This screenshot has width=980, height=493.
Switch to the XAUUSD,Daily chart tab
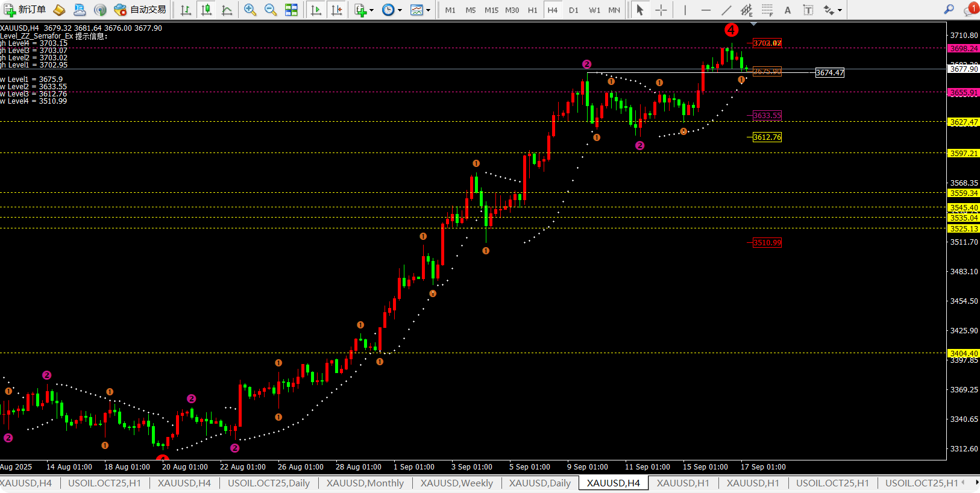(x=540, y=483)
